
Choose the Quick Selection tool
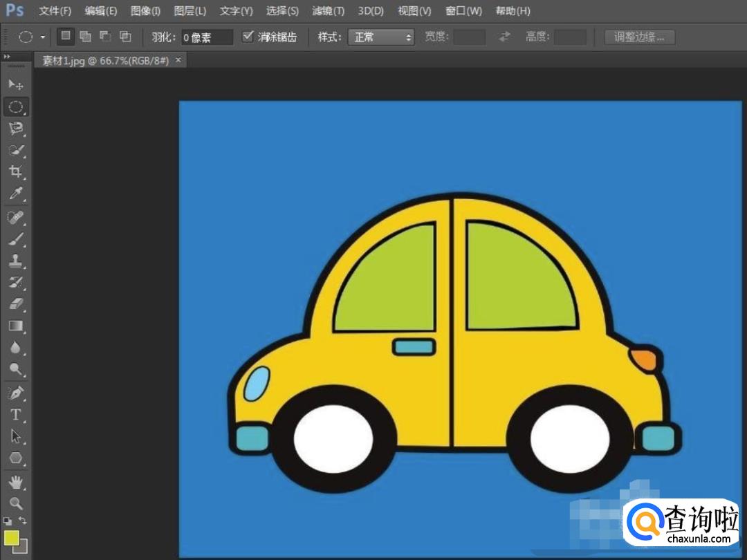point(16,150)
